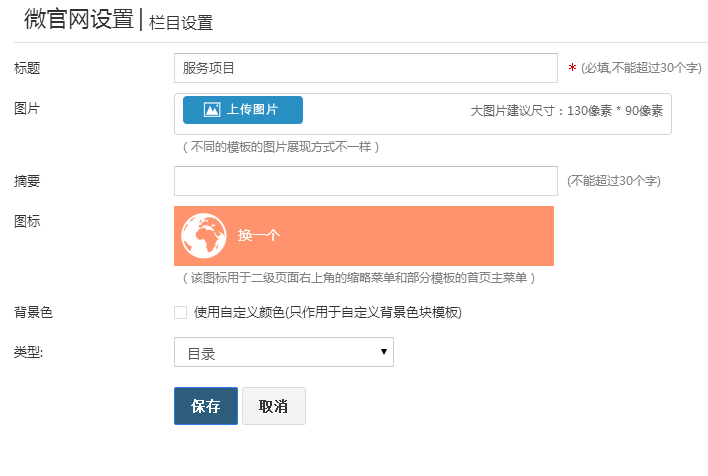Click the red required asterisk

572,68
